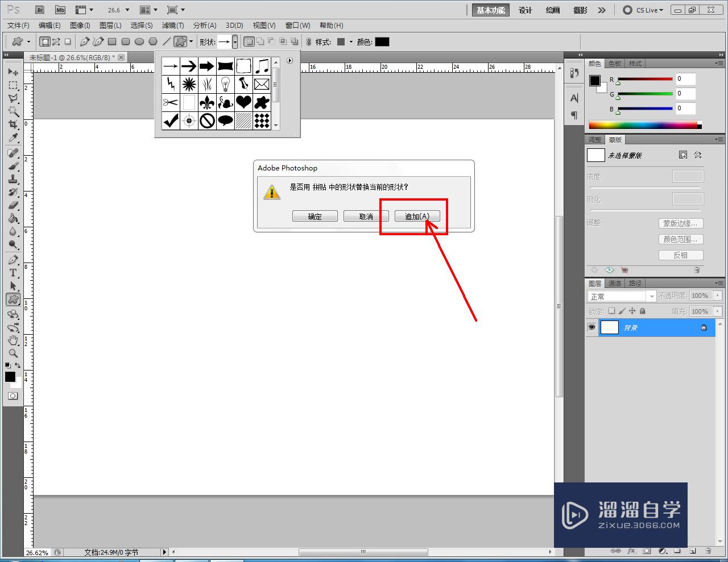Select the Eraser tool
Image resolution: width=728 pixels, height=562 pixels.
pyautogui.click(x=13, y=206)
